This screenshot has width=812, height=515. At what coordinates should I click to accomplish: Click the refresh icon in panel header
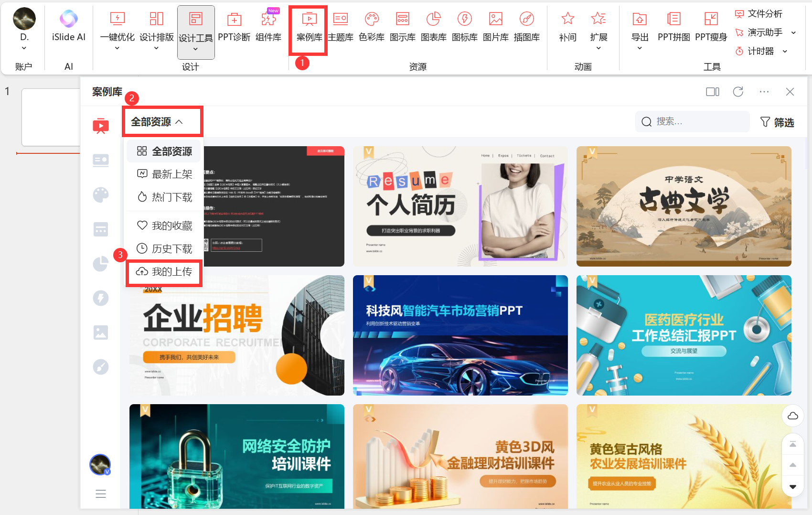pyautogui.click(x=738, y=92)
